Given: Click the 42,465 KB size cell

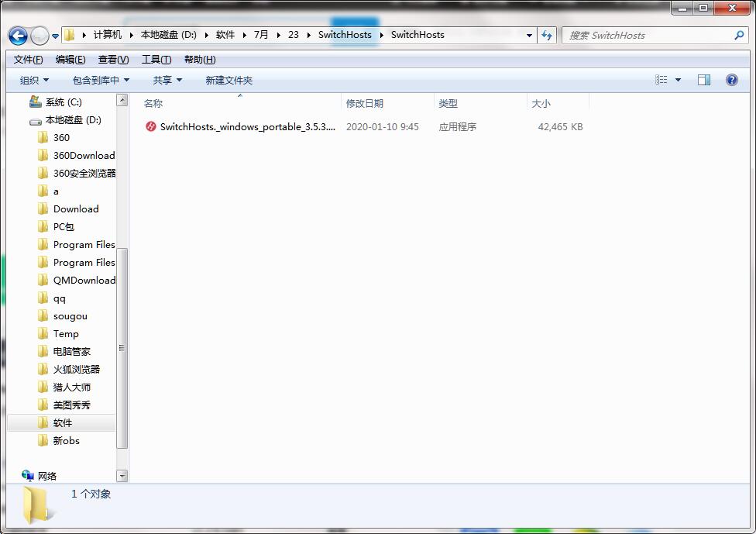Looking at the screenshot, I should click(x=560, y=127).
